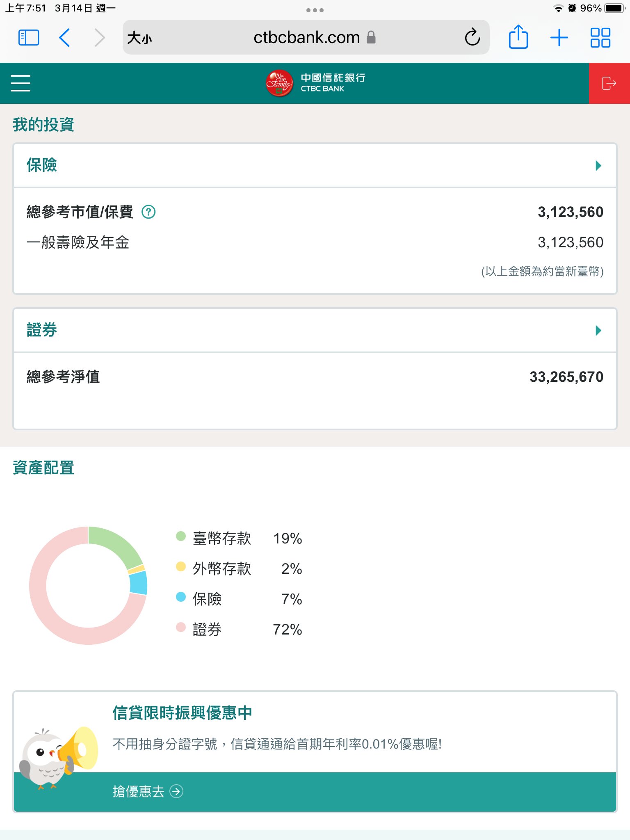Tap the CTBC Bank logo

click(315, 83)
